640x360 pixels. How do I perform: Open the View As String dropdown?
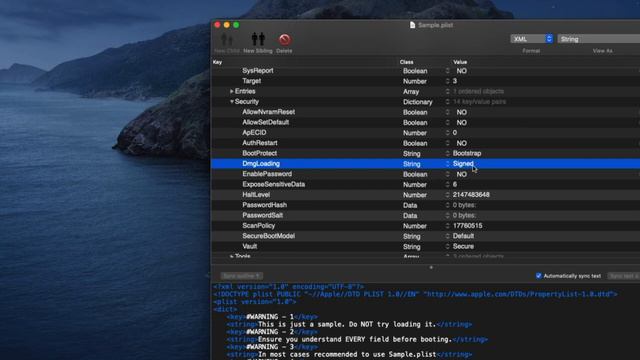pyautogui.click(x=599, y=39)
